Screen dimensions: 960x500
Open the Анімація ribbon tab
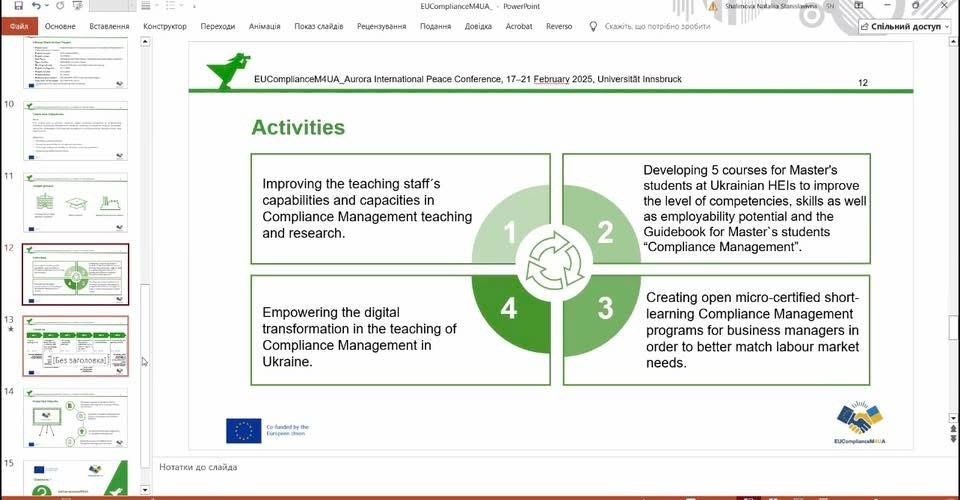tap(265, 26)
